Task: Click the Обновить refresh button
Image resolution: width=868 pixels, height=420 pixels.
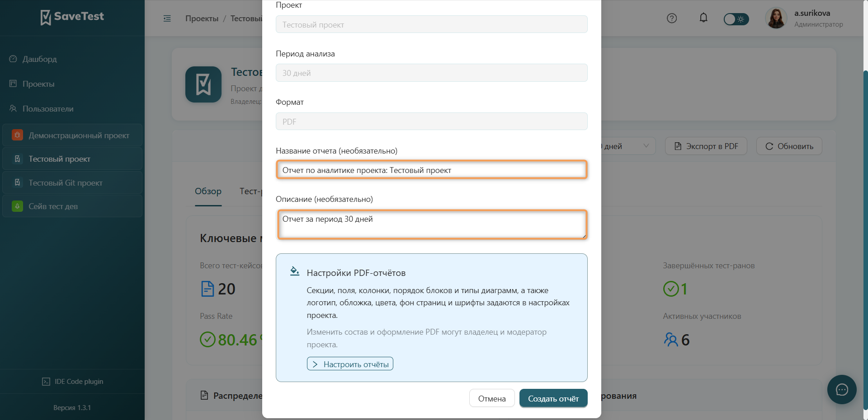Action: 789,146
